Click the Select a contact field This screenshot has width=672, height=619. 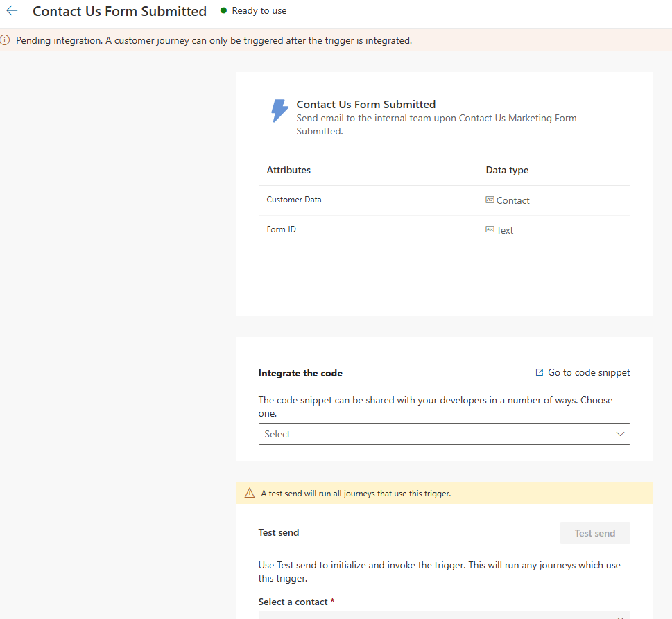click(444, 615)
